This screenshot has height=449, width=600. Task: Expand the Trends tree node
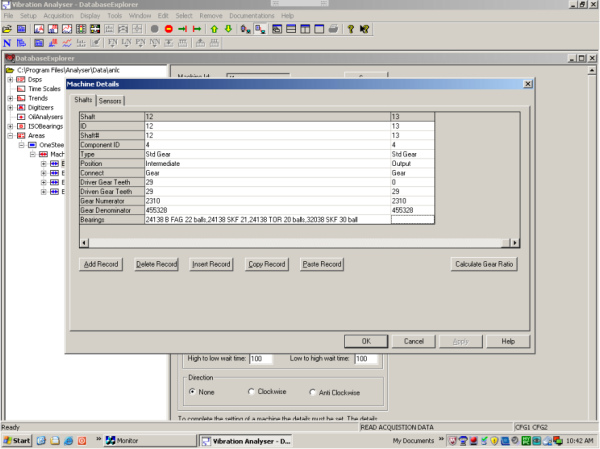10,98
